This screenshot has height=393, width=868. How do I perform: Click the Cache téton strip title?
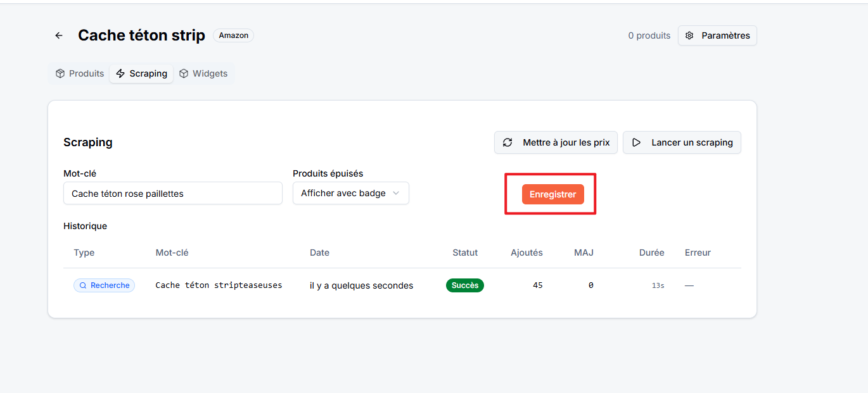click(x=141, y=35)
